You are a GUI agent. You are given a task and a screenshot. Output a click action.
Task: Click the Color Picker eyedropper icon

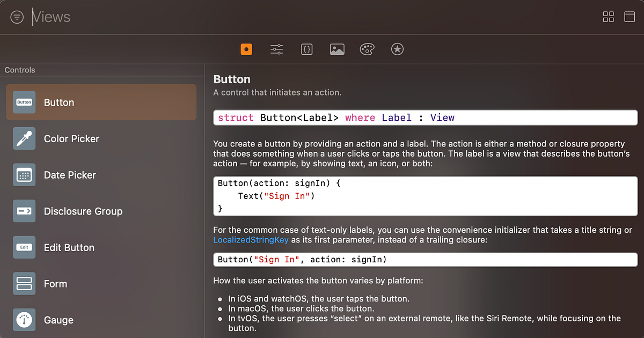(24, 138)
